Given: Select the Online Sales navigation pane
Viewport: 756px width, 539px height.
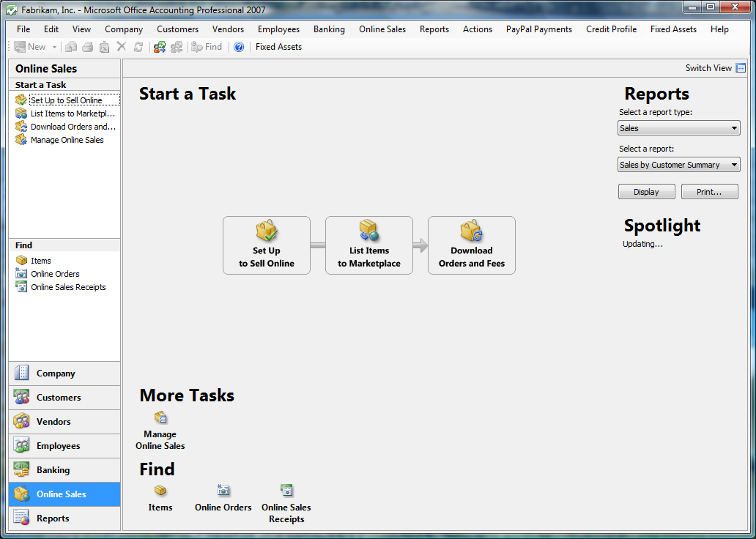Looking at the screenshot, I should (64, 494).
